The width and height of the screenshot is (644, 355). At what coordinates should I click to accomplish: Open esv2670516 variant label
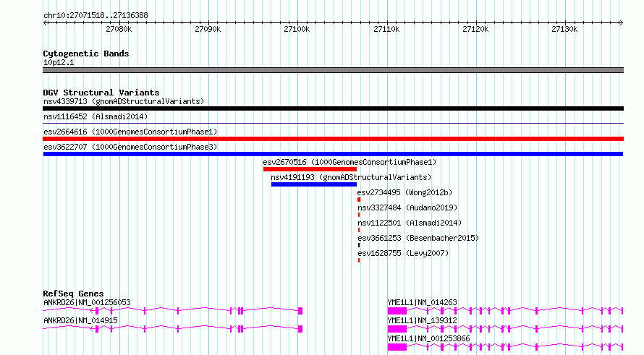click(349, 162)
